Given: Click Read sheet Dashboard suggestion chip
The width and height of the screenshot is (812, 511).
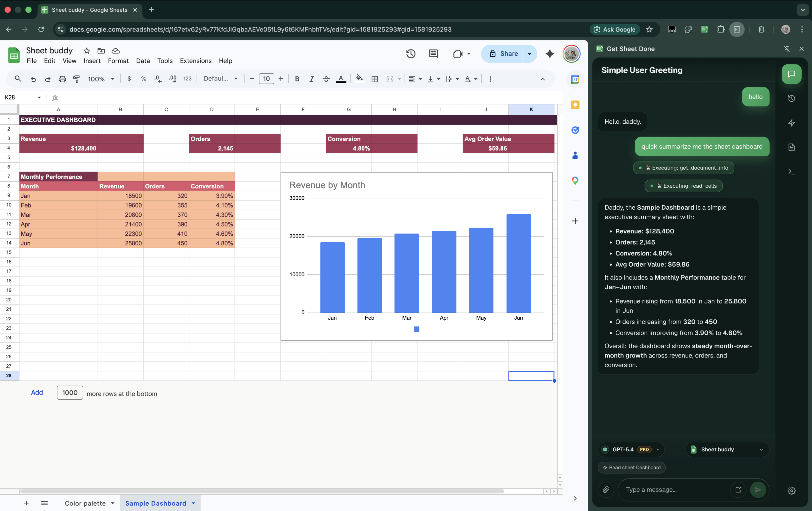Looking at the screenshot, I should pyautogui.click(x=632, y=467).
